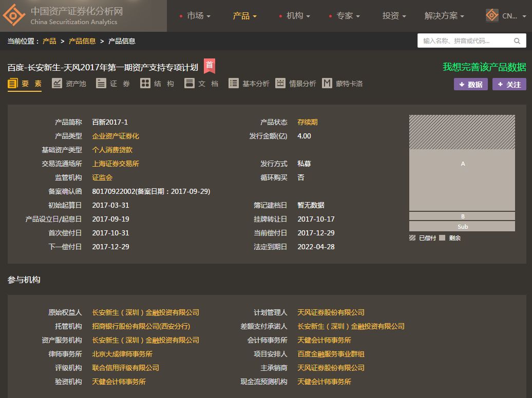Image resolution: width=532 pixels, height=398 pixels.
Task: Switch to the 文档 tab
Action: 201,84
